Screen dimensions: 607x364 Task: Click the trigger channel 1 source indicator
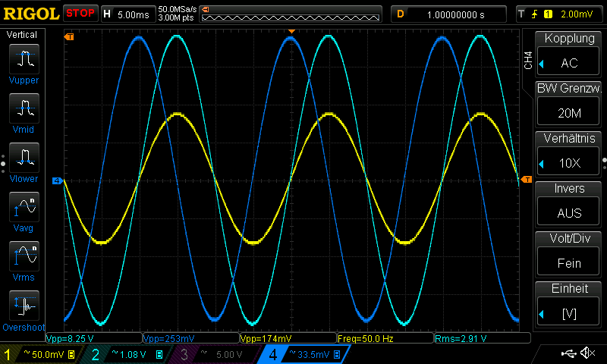coord(548,14)
